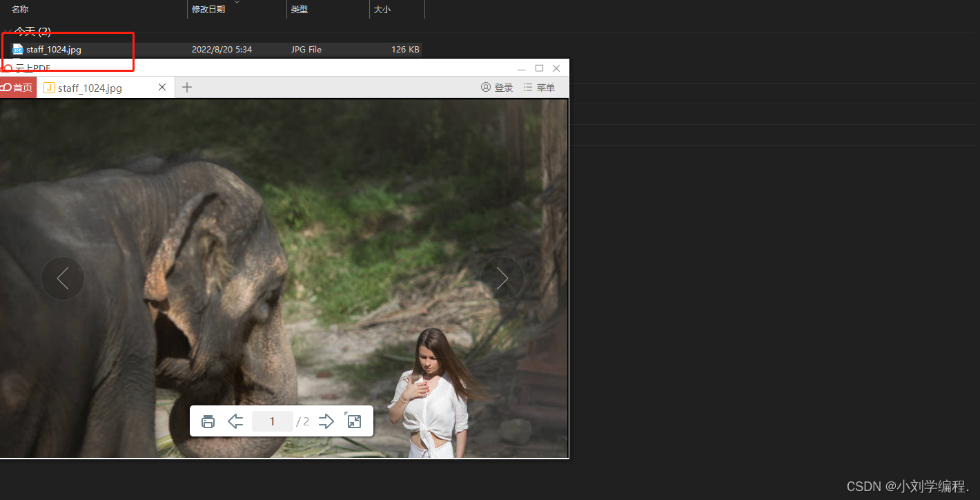This screenshot has height=500, width=980.
Task: Go to next page in the floating toolbar
Action: coord(326,421)
